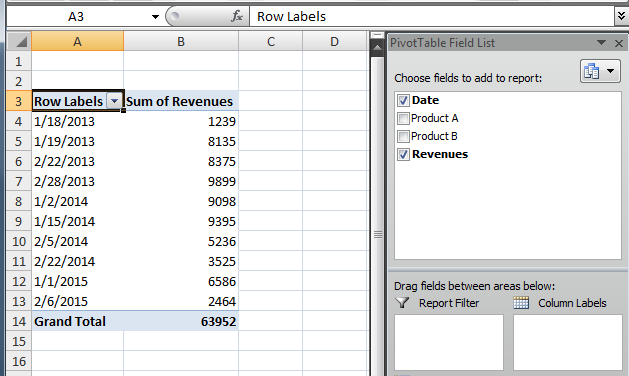This screenshot has width=629, height=376.
Task: Select row 14 header
Action: click(x=19, y=321)
